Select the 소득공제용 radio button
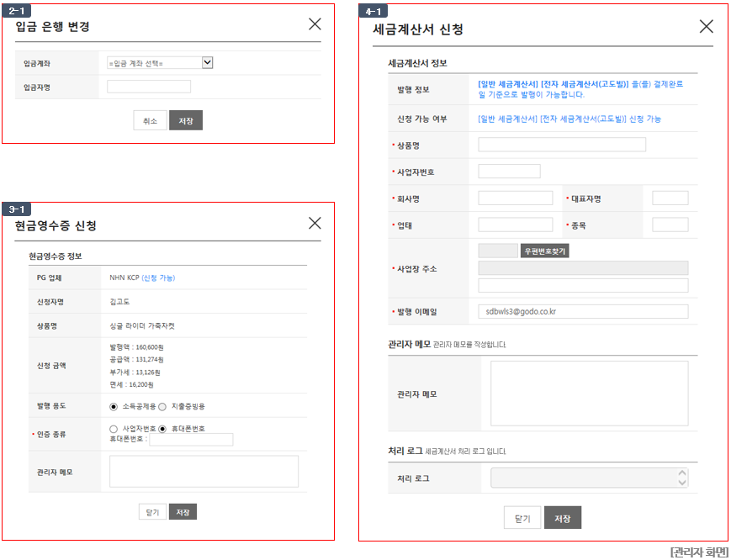Image resolution: width=731 pixels, height=560 pixels. [x=114, y=407]
